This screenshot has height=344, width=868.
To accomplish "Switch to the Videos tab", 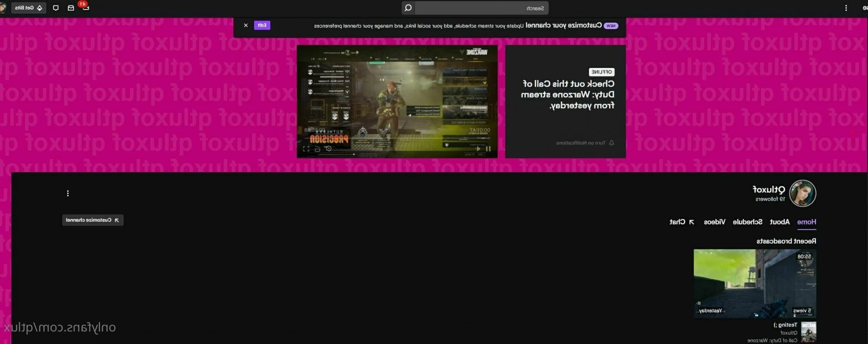I will point(714,222).
